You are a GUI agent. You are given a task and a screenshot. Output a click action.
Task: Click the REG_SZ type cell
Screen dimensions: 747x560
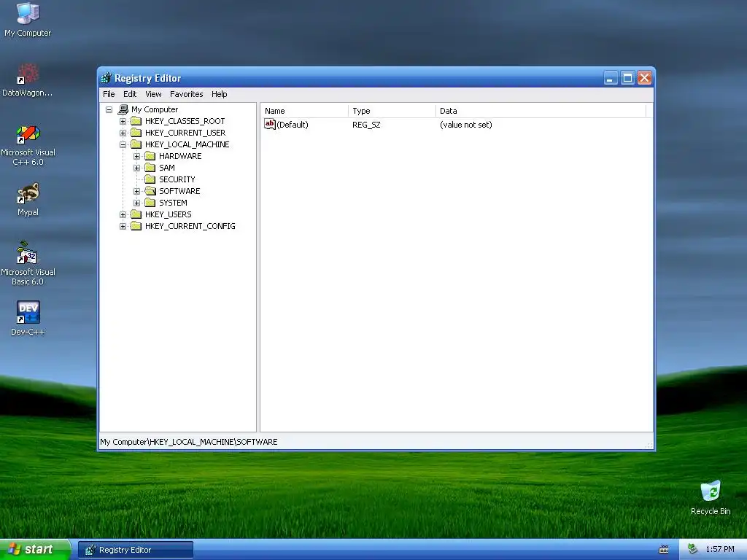point(366,125)
